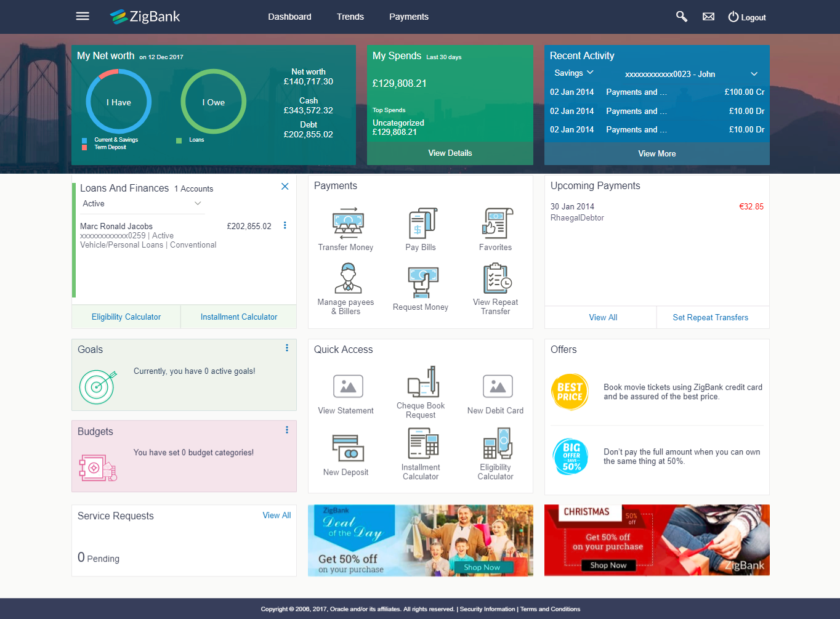This screenshot has height=619, width=840.
Task: Click the search magnifier icon
Action: click(681, 17)
